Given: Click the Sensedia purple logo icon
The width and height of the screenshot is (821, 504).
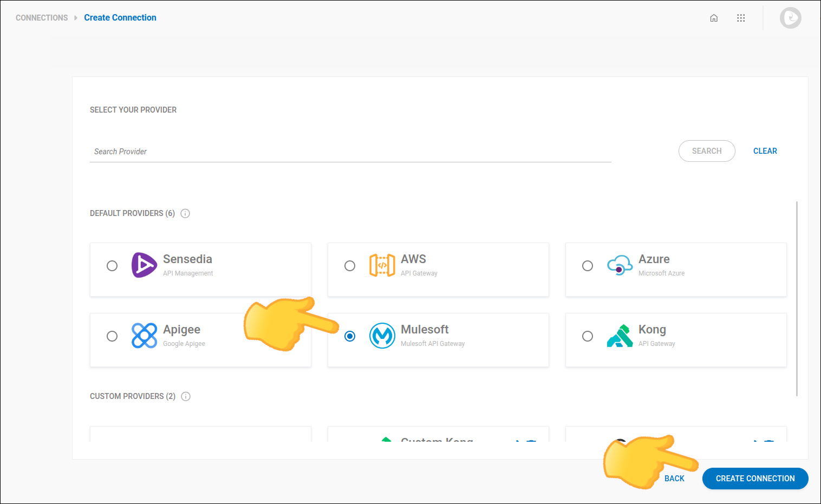Looking at the screenshot, I should coord(144,265).
